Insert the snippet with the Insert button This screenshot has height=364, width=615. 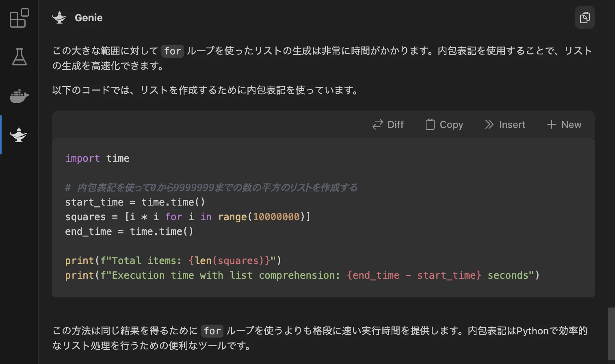click(x=505, y=124)
